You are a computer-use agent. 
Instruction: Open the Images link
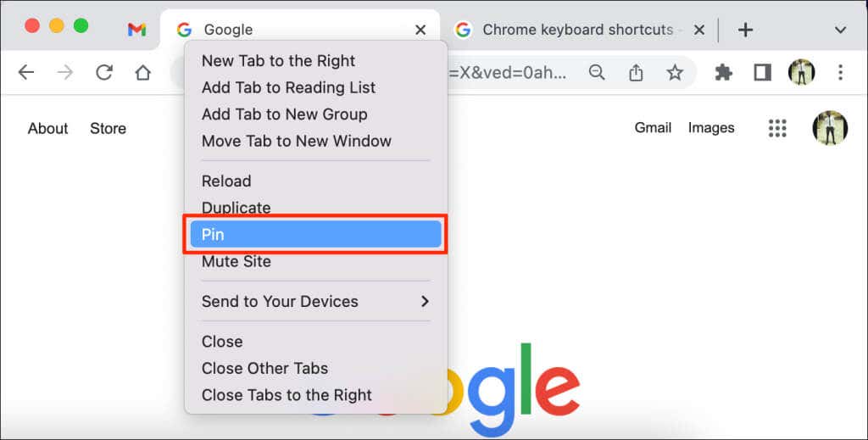point(711,128)
